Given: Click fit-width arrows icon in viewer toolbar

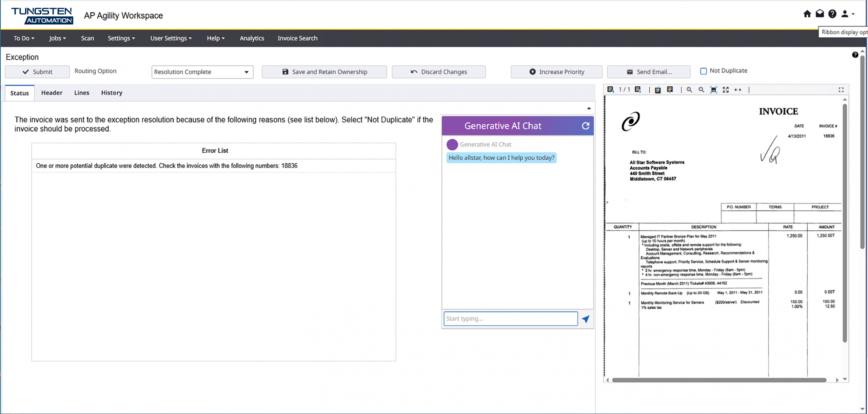Looking at the screenshot, I should (737, 90).
